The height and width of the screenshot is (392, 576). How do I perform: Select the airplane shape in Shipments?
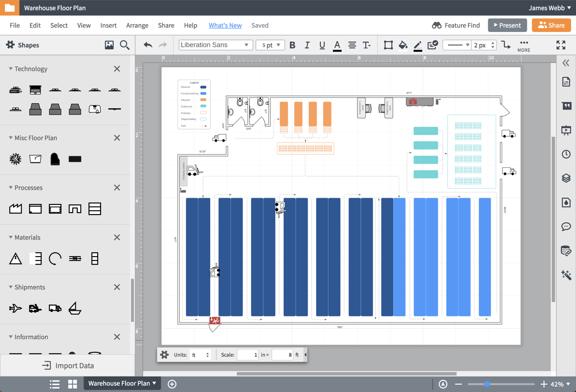tap(15, 308)
